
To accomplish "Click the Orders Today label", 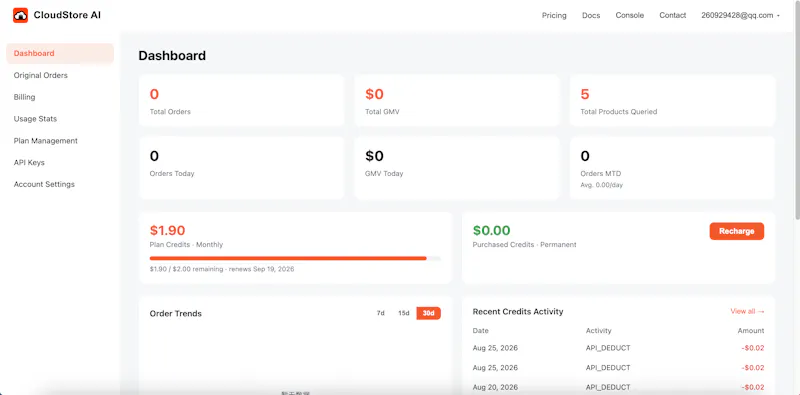I will 172,174.
